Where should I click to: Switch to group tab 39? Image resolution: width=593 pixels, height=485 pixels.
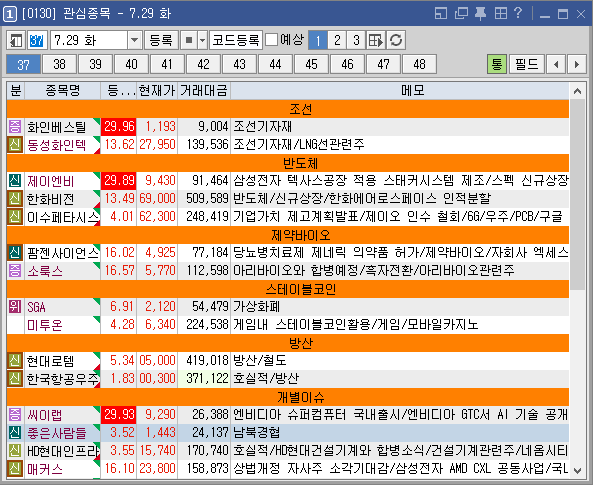point(95,64)
